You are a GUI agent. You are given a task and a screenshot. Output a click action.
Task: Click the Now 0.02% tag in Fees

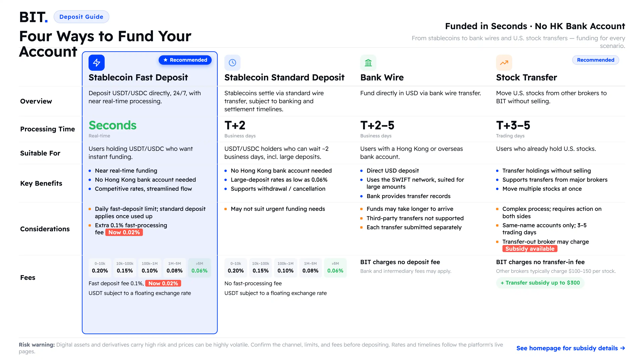[163, 283]
